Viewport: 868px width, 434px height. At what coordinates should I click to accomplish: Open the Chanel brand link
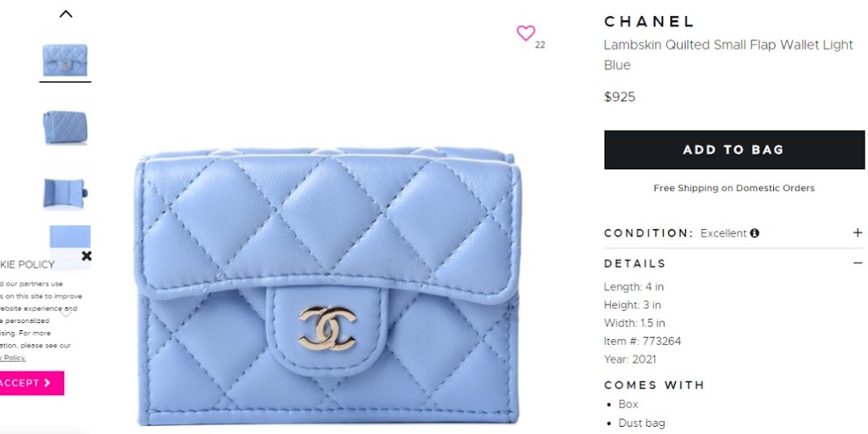click(648, 22)
